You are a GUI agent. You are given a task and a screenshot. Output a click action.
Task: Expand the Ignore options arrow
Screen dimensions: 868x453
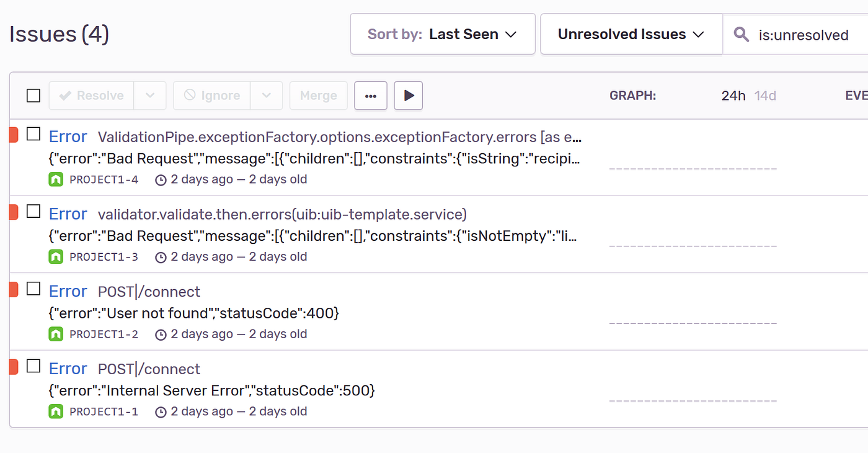tap(267, 96)
